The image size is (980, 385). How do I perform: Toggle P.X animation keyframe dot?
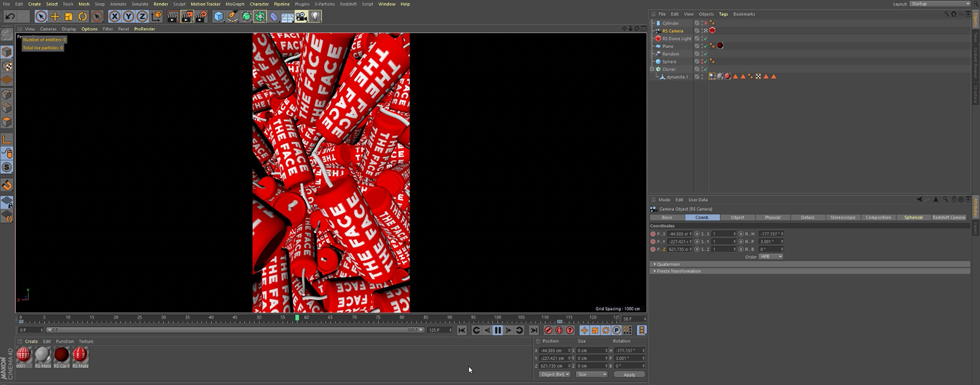click(653, 234)
